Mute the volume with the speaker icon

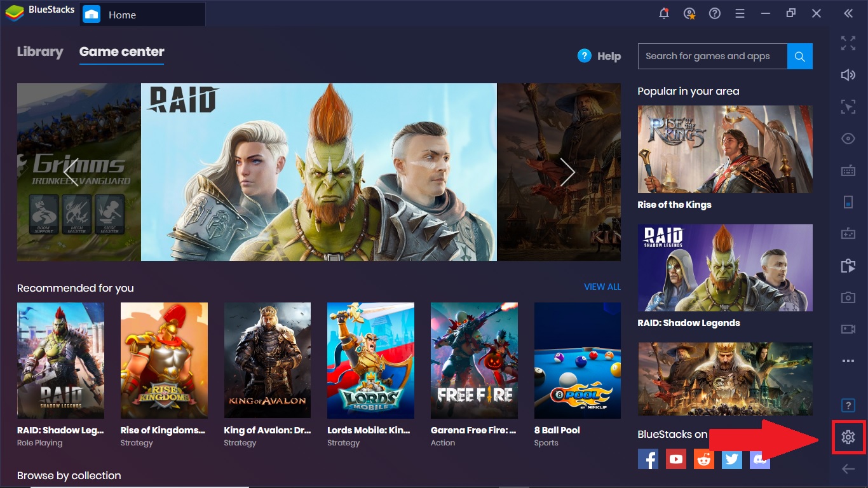[x=848, y=75]
